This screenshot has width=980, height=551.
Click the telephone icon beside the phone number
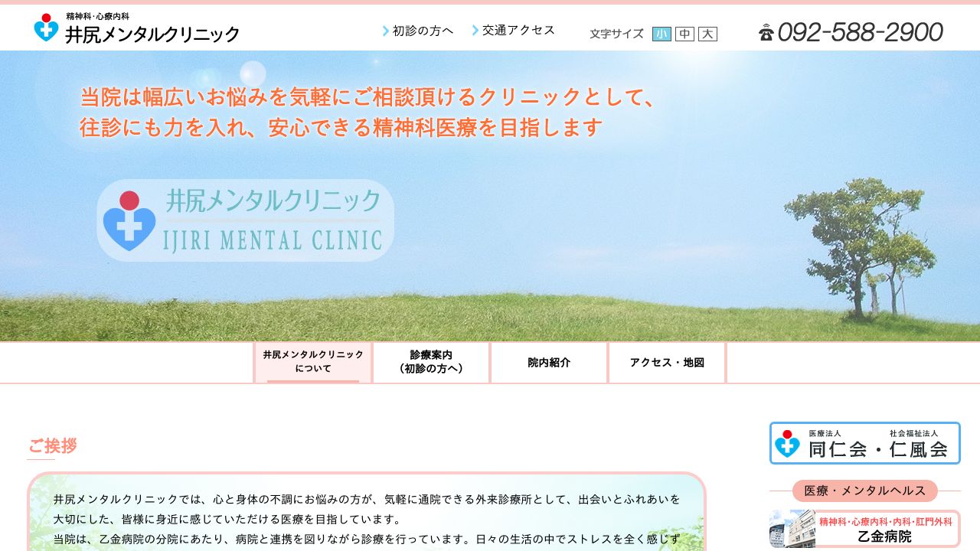[767, 32]
